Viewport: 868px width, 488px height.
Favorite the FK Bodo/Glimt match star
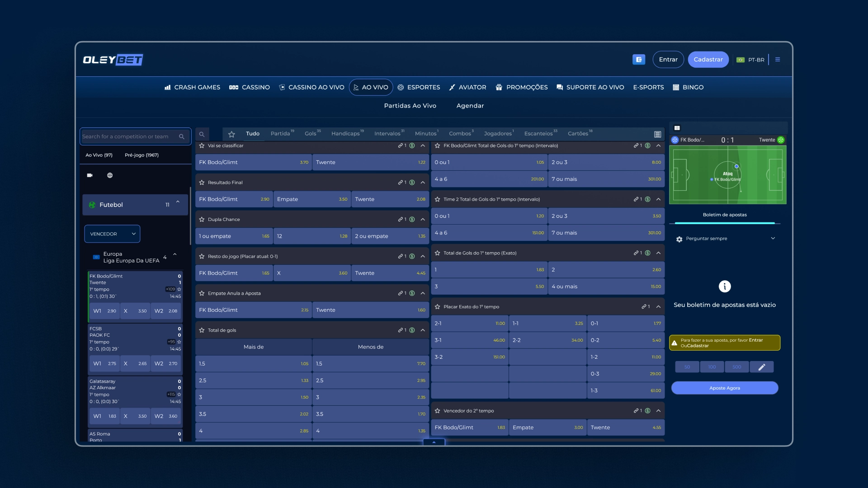coord(179,290)
